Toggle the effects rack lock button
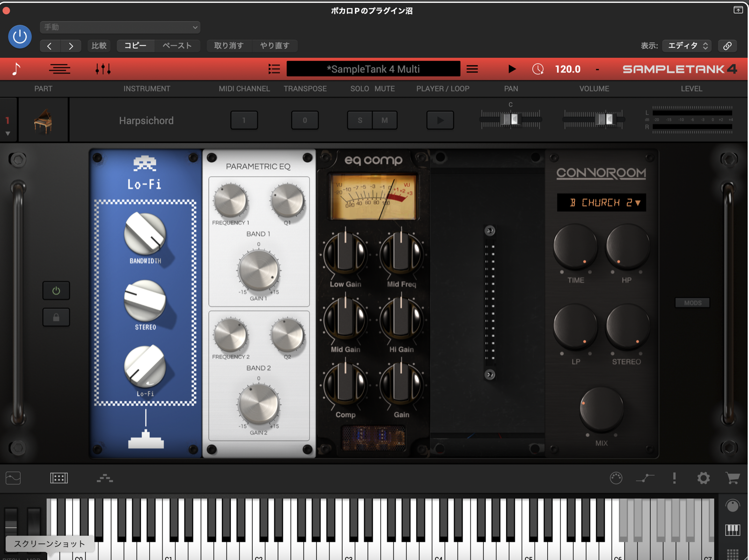Image resolution: width=749 pixels, height=560 pixels. pyautogui.click(x=56, y=317)
